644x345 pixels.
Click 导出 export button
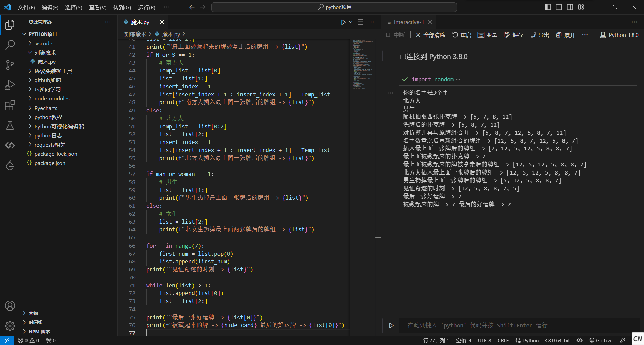click(540, 35)
